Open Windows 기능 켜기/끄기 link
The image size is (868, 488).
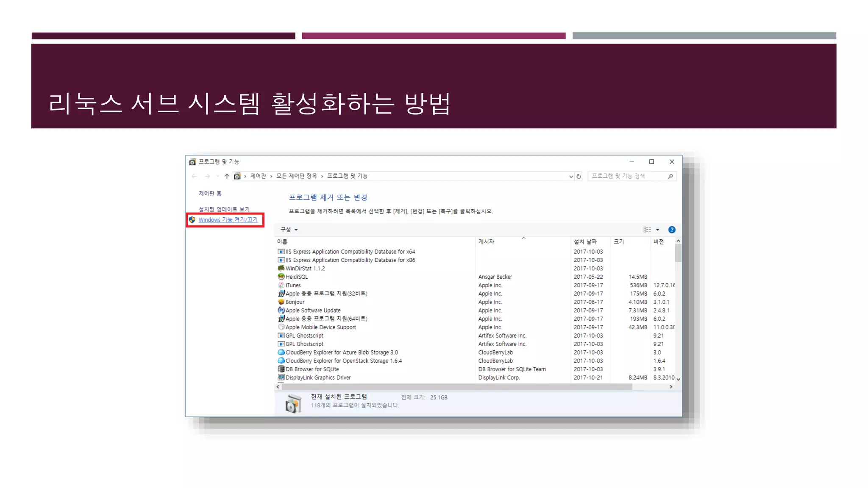(x=228, y=219)
